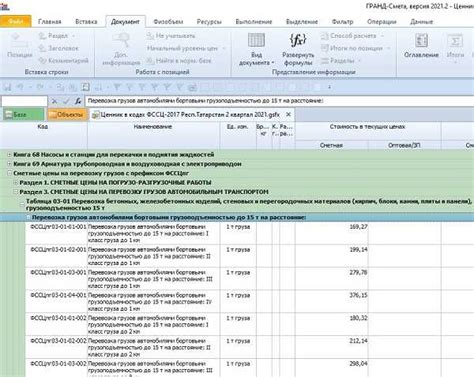The width and height of the screenshot is (474, 377).
Task: Click price value 212,14
Action: [x=358, y=341]
